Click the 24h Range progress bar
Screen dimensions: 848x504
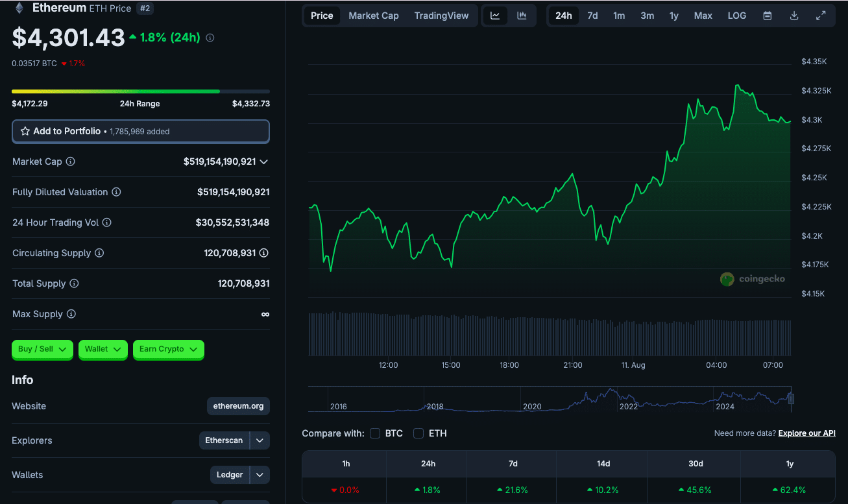click(141, 91)
